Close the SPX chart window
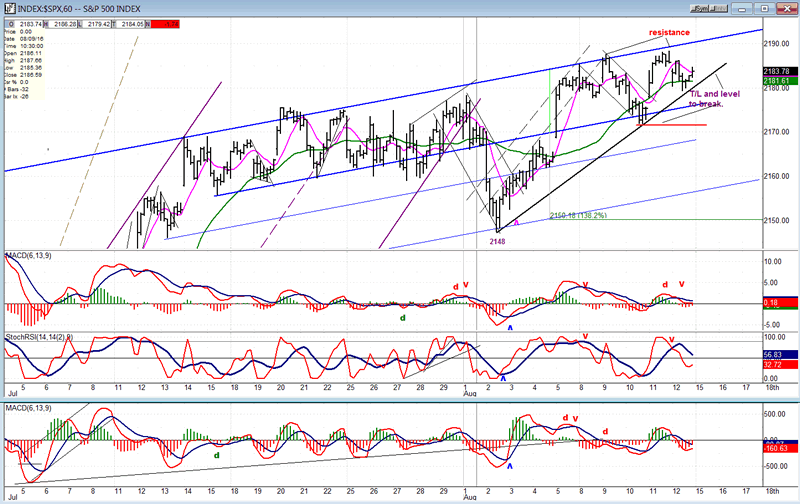Image resolution: width=800 pixels, height=504 pixels. 789,7
